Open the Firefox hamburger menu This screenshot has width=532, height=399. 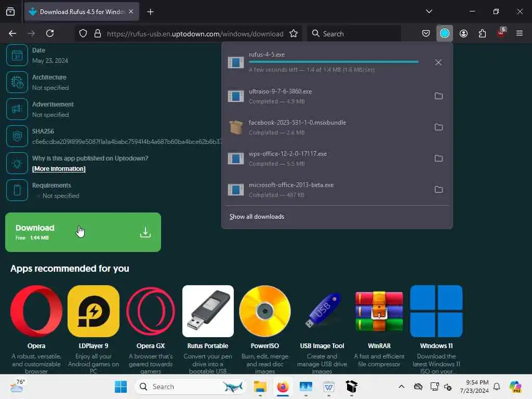520,33
